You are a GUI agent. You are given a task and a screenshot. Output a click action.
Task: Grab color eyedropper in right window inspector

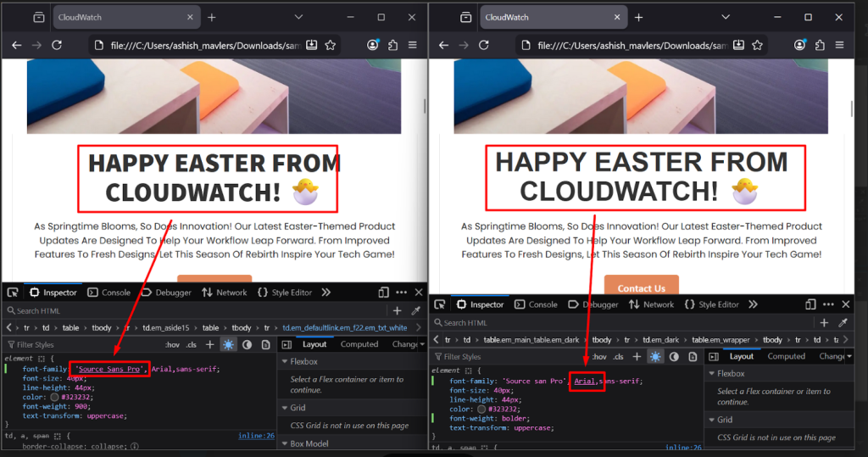843,322
